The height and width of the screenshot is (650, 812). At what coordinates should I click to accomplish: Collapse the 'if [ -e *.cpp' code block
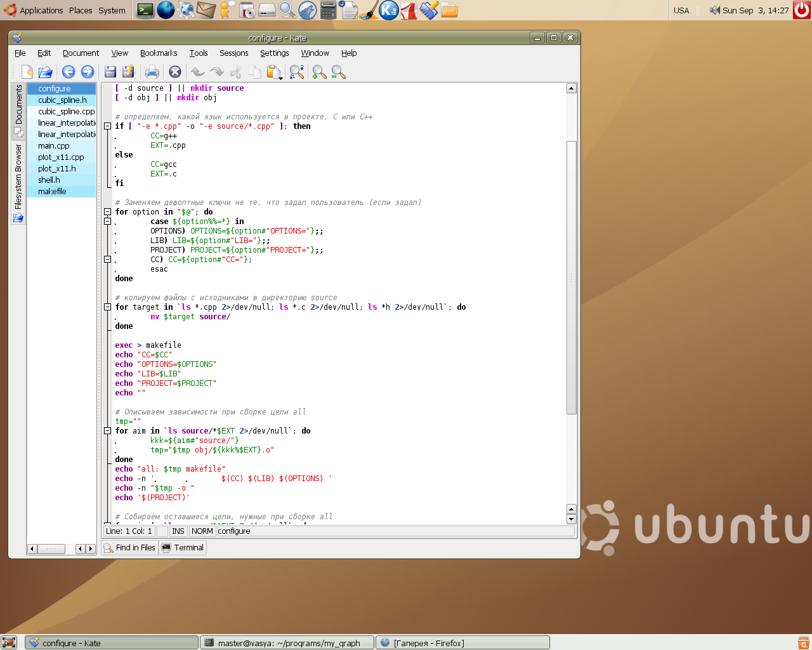pos(108,126)
